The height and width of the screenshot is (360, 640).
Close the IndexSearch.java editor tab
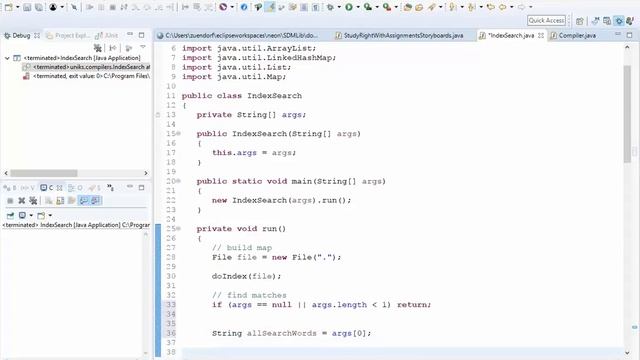point(541,36)
